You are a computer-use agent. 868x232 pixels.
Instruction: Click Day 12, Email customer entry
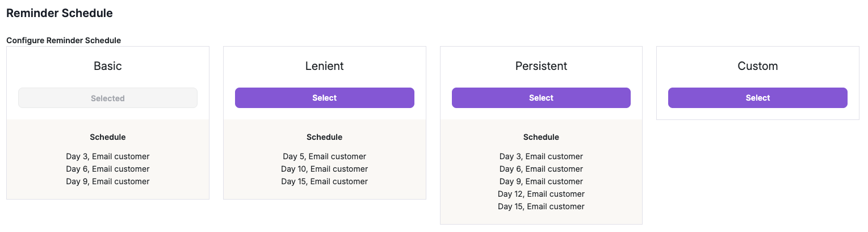click(x=541, y=194)
